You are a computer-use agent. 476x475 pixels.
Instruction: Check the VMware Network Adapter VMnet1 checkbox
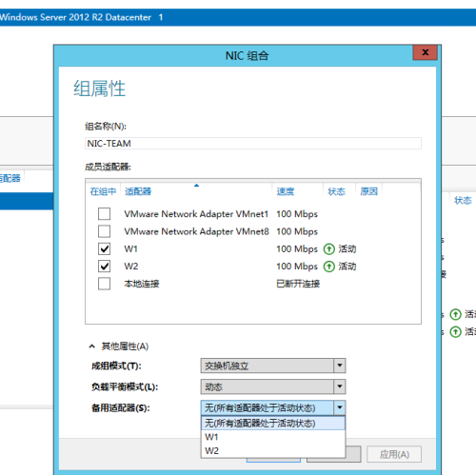(104, 214)
